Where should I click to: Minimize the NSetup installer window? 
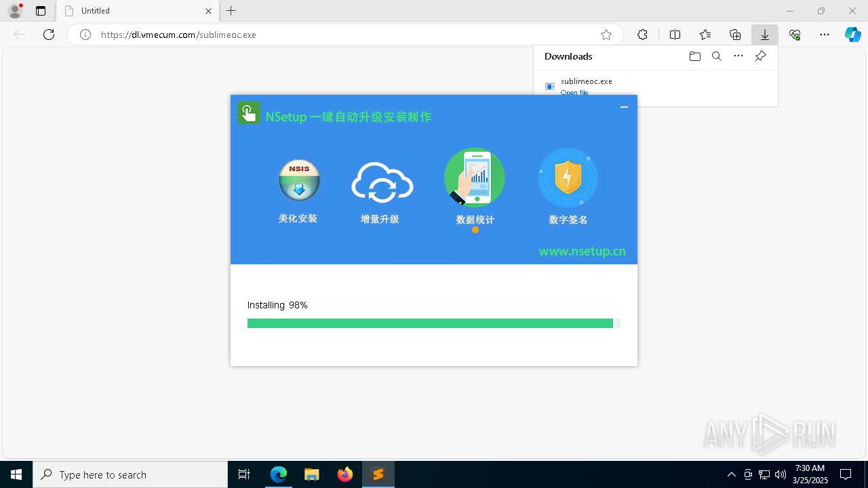point(624,107)
